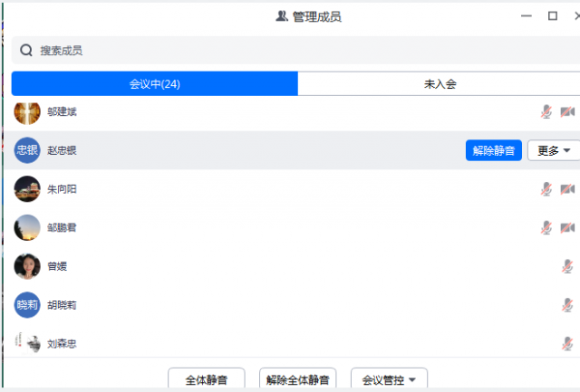Toggle camera icon next to 朱向阳

567,189
